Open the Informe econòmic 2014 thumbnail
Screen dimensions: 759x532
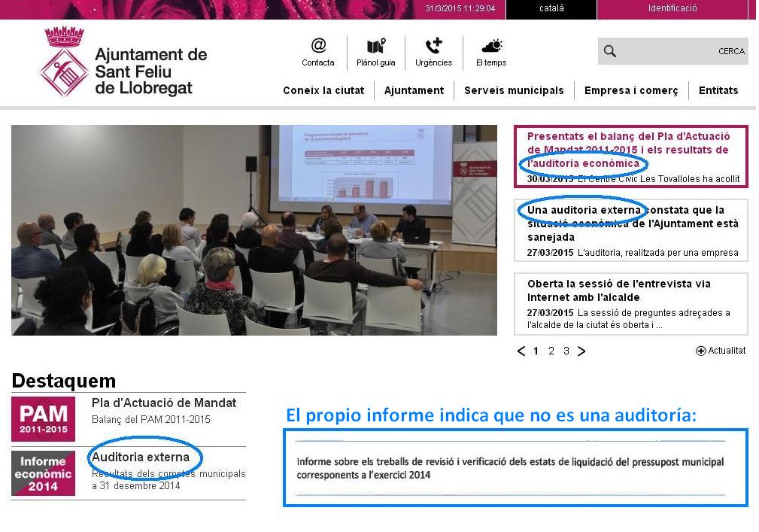[x=43, y=473]
